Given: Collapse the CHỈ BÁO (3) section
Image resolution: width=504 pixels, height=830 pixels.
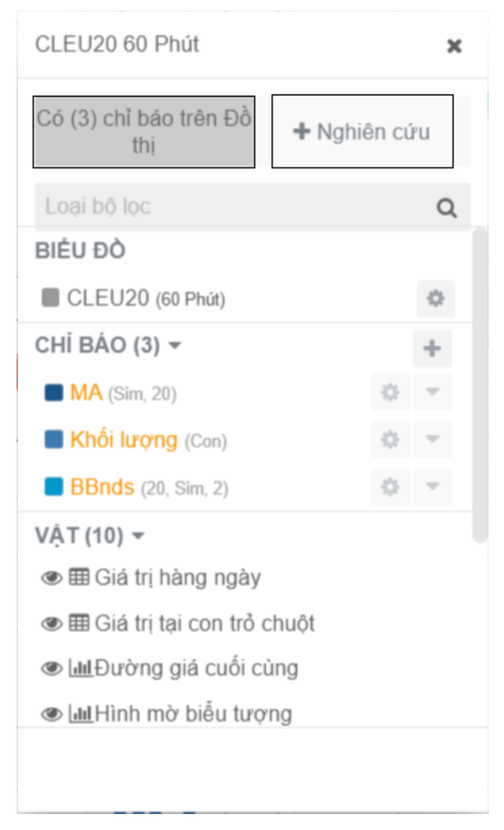Looking at the screenshot, I should [x=175, y=346].
